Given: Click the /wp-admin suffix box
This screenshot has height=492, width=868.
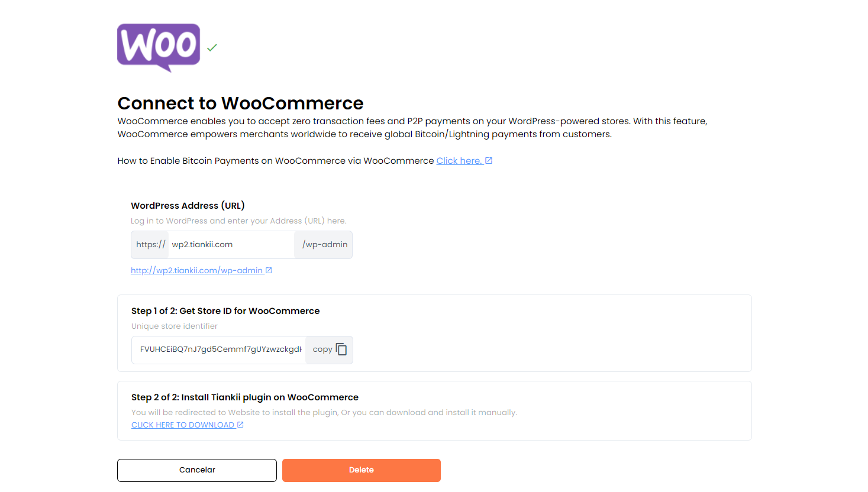Looking at the screenshot, I should coord(324,245).
